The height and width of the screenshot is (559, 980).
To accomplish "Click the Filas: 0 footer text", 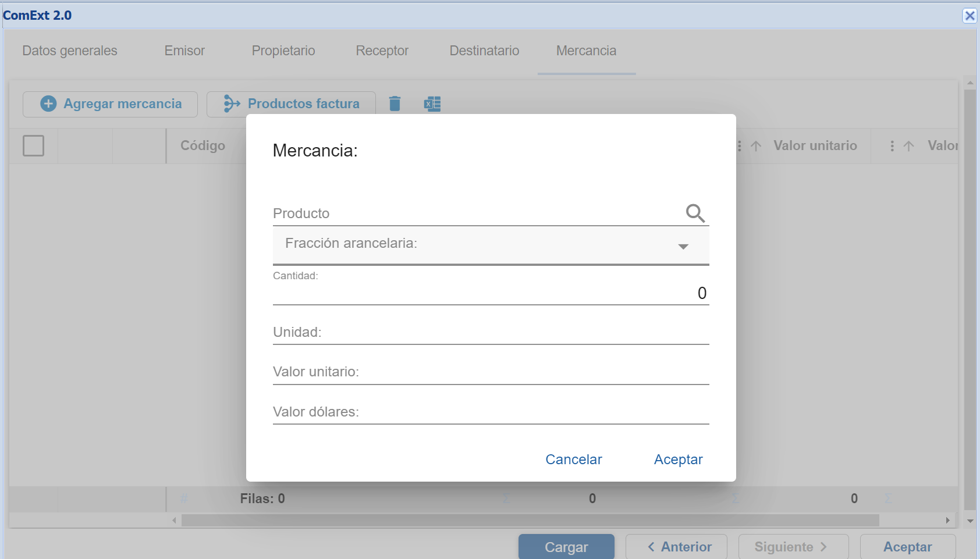I will coord(262,499).
